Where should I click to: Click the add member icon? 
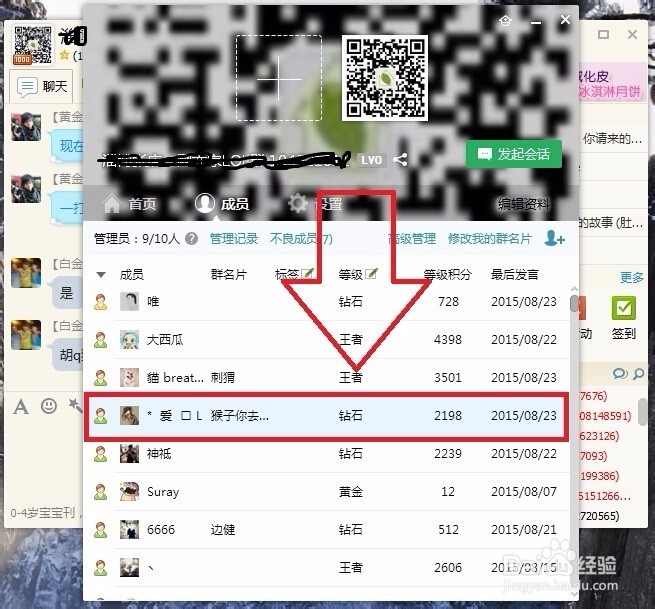(x=554, y=239)
